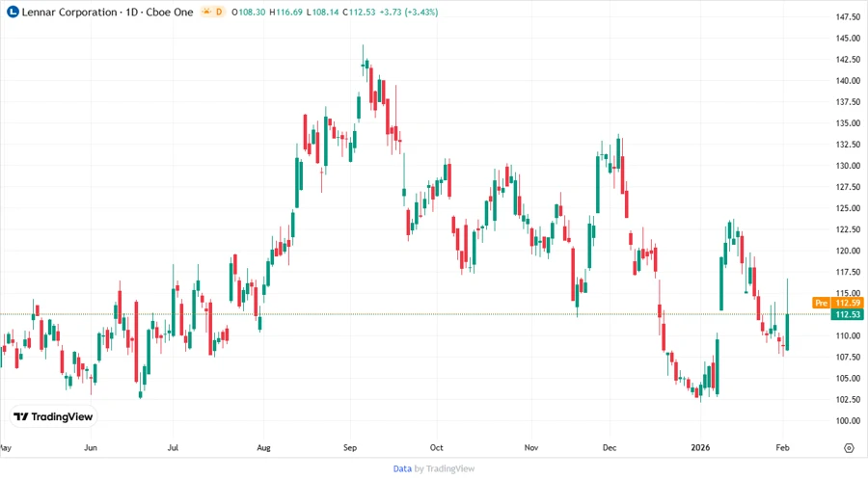The width and height of the screenshot is (868, 480).
Task: Open the Data link in attribution
Action: 402,469
